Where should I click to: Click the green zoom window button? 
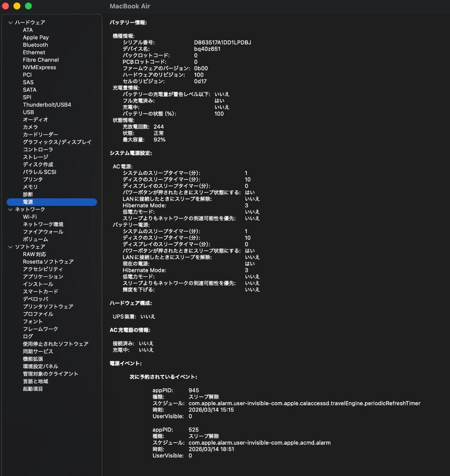[x=28, y=6]
